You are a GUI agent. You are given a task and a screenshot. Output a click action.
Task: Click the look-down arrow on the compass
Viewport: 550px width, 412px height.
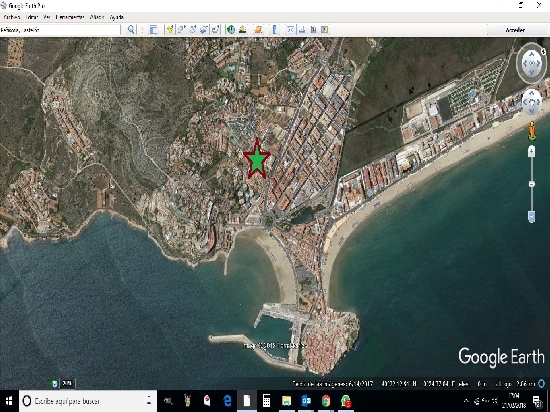[531, 73]
